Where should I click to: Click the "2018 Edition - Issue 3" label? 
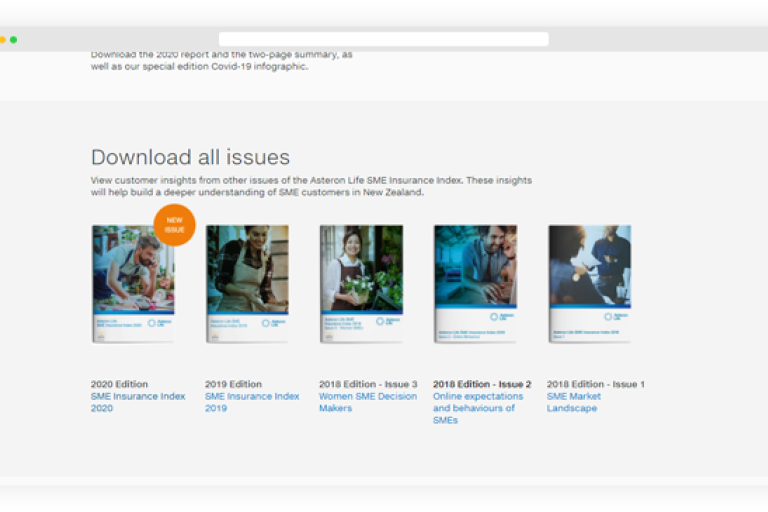[x=368, y=384]
